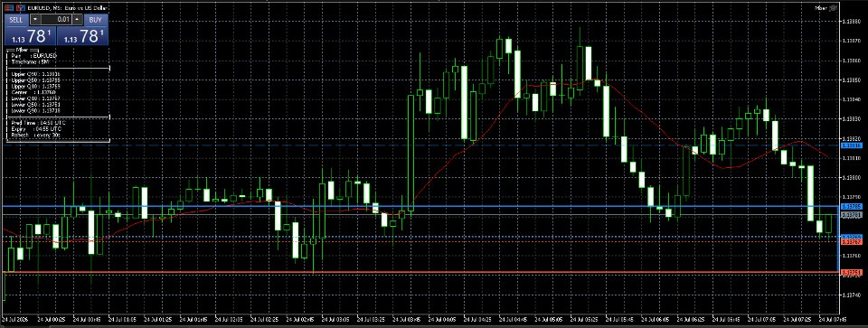The width and height of the screenshot is (868, 328).
Task: Select the 'Upper Q90' value line
Action: click(x=36, y=74)
